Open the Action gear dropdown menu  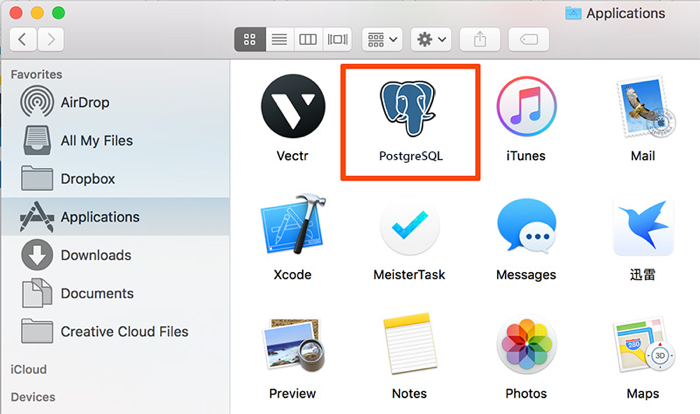click(432, 39)
